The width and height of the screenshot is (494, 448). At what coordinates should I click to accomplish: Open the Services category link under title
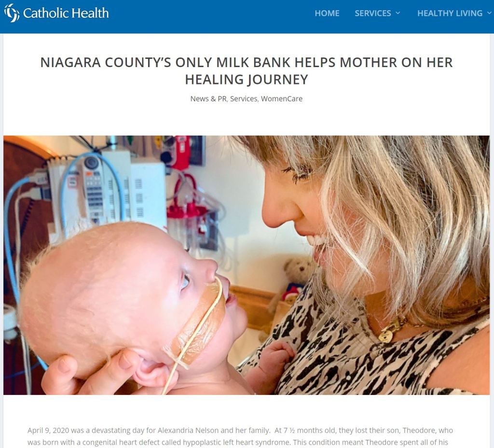pos(244,98)
